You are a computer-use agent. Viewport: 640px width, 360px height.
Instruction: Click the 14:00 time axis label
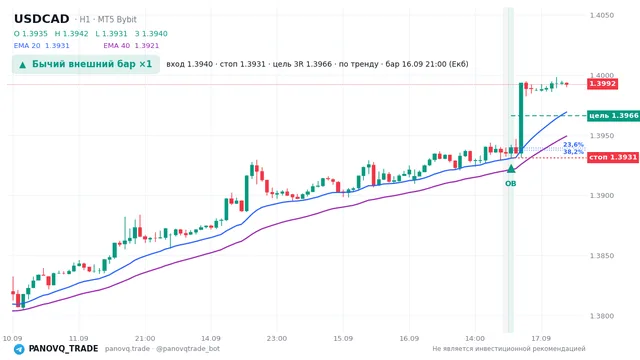point(475,339)
